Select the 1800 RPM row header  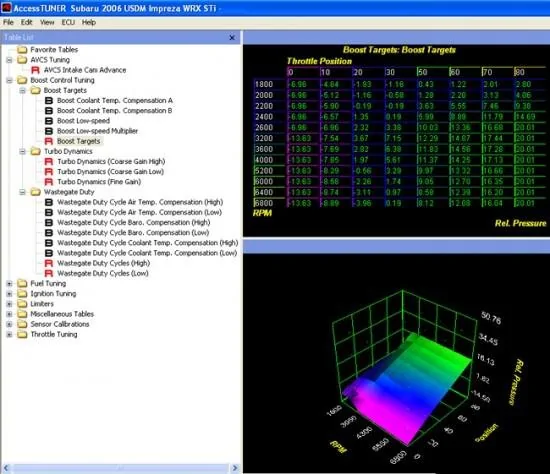(269, 84)
